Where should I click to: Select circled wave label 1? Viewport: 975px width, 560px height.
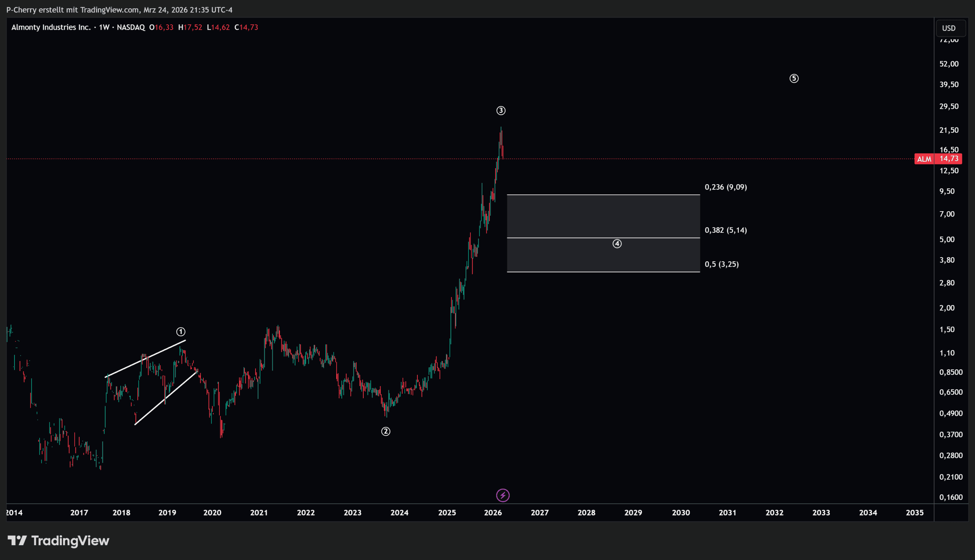coord(181,331)
